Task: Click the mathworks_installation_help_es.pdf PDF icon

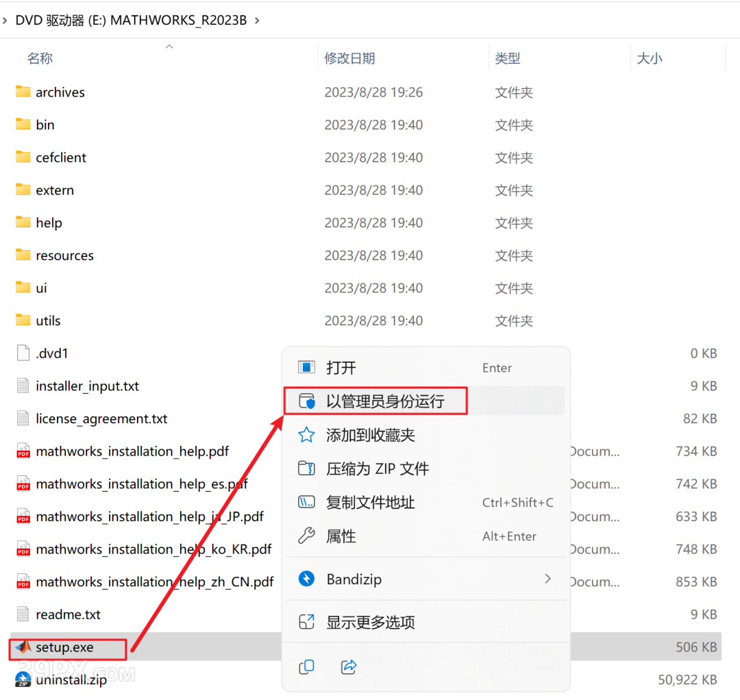Action: pos(23,484)
